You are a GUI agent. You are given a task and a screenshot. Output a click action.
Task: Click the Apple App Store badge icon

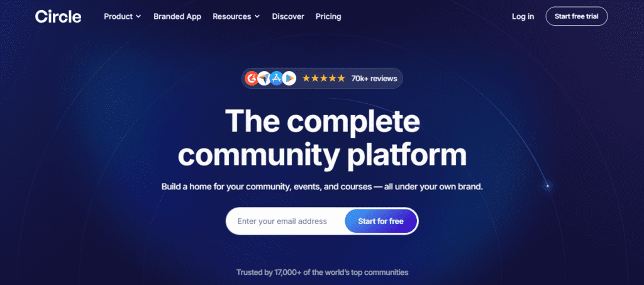pyautogui.click(x=277, y=78)
